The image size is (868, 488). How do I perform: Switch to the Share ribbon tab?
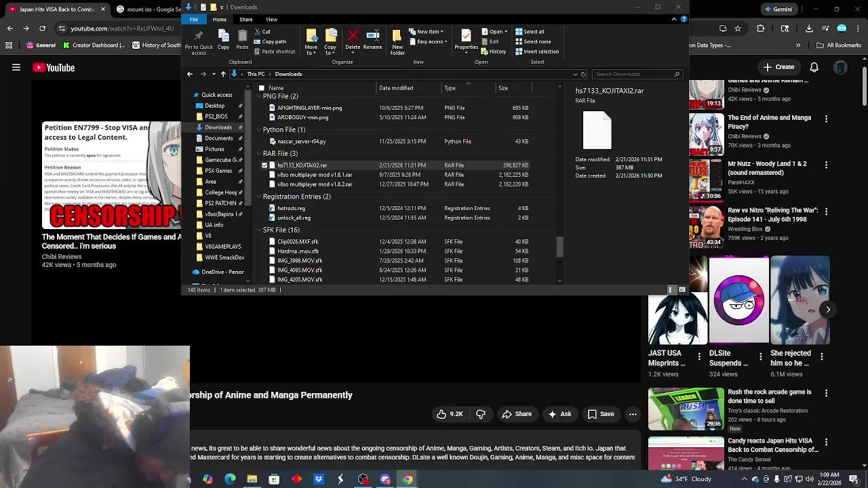coord(245,19)
